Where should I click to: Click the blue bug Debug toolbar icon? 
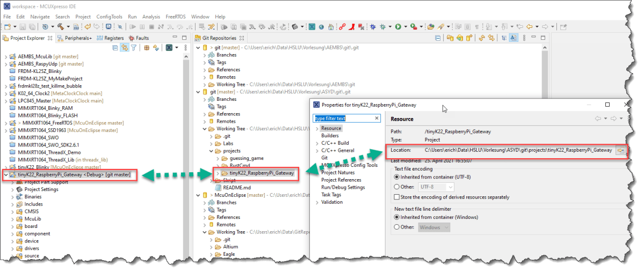point(373,27)
